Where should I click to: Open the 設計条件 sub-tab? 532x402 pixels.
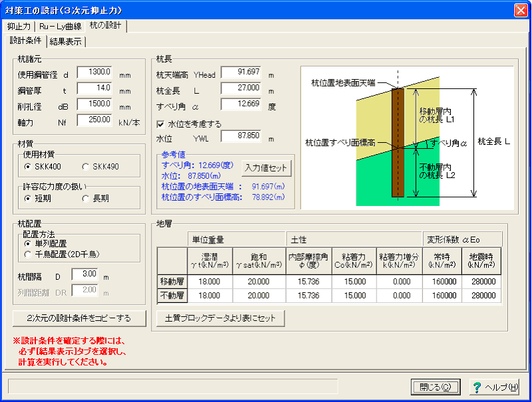pyautogui.click(x=25, y=41)
